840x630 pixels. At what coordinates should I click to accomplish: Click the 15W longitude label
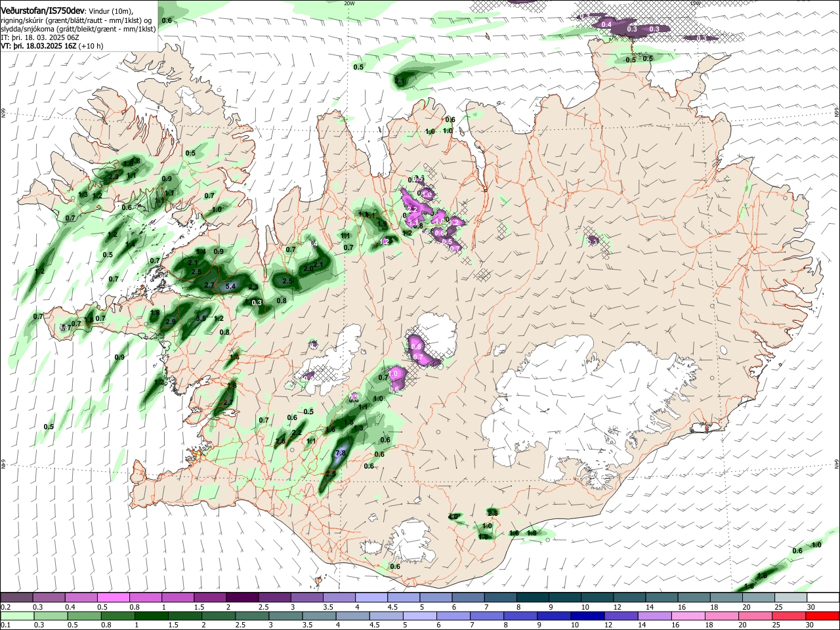696,3
